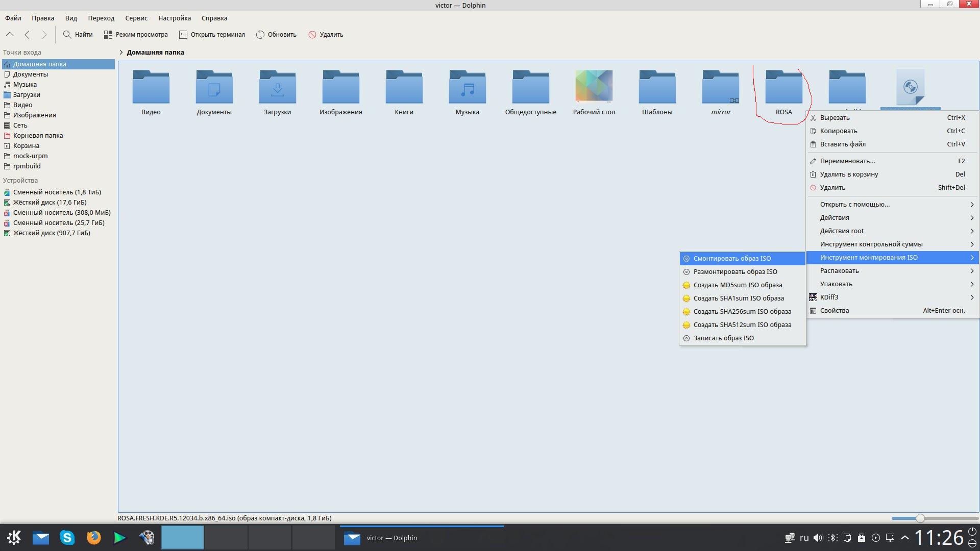Open the Downloads folder icon
The width and height of the screenshot is (980, 551).
coord(277,88)
